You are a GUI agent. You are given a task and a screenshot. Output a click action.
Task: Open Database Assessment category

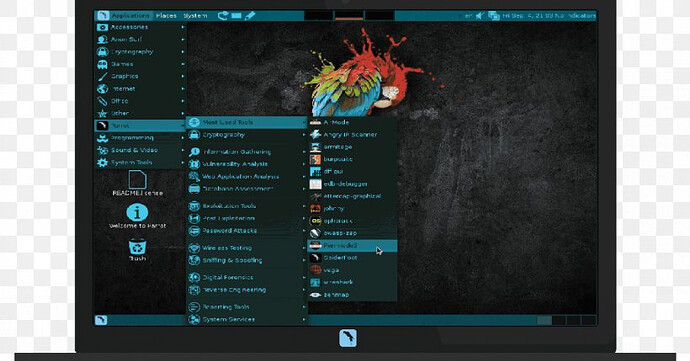(246, 189)
